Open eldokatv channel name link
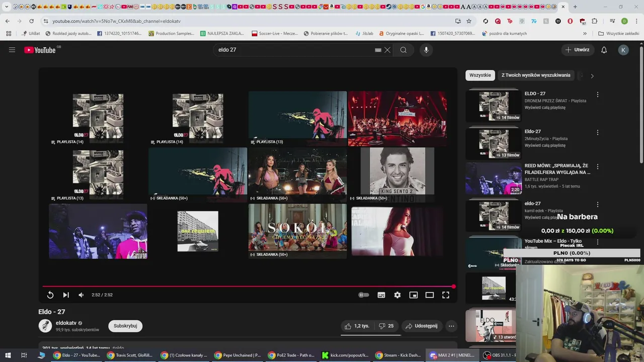Screen dimensions: 644x362 (x=66, y=323)
